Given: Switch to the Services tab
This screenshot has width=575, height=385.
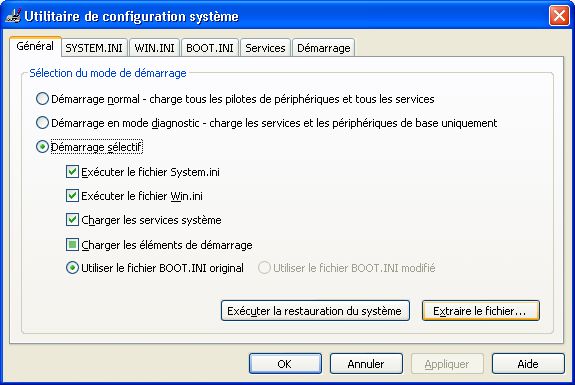Looking at the screenshot, I should tap(265, 48).
